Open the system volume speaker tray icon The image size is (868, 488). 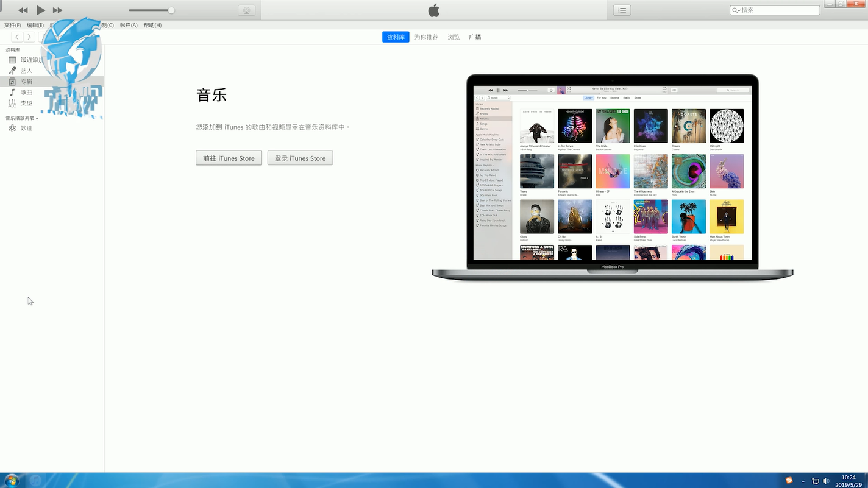[x=826, y=481]
